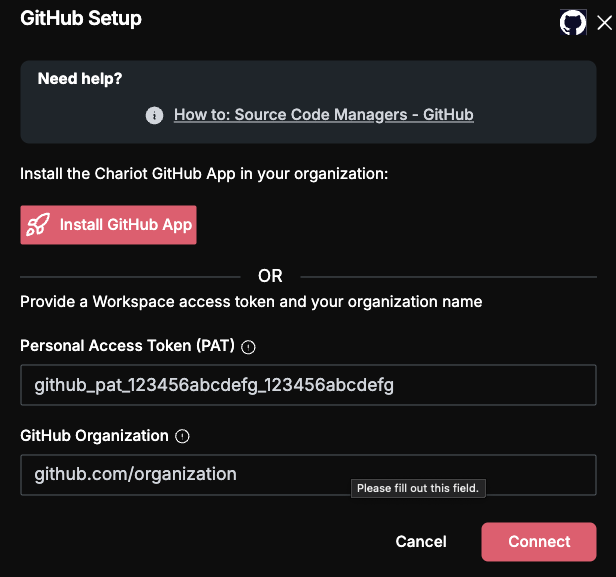
Task: Click 'Install the Chariot GitHub App' instruction text
Action: (204, 174)
